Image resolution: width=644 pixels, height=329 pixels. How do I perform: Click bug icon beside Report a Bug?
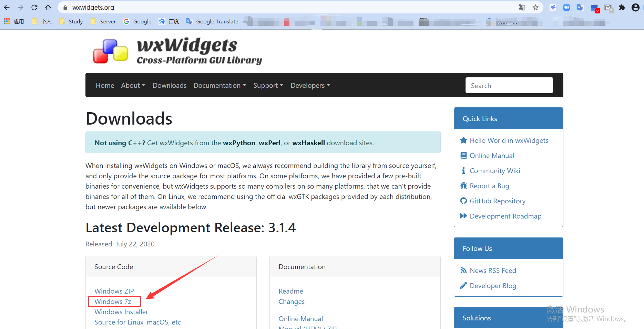coord(463,185)
